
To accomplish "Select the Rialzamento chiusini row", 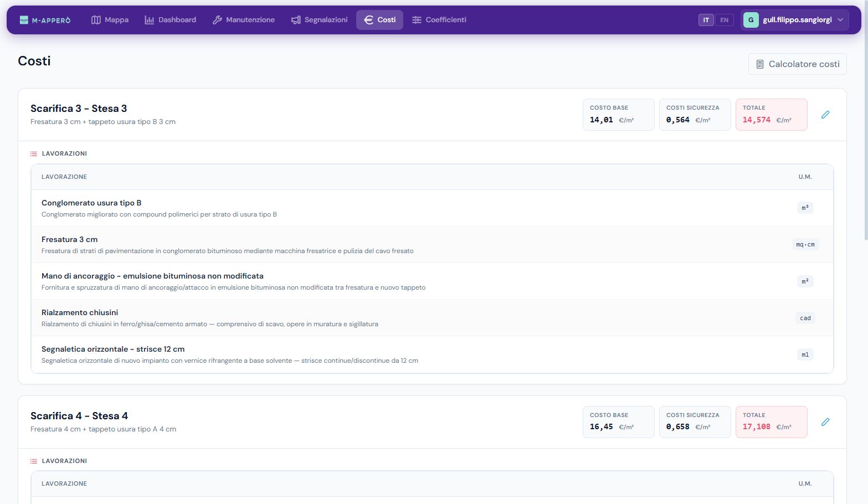I will [432, 318].
